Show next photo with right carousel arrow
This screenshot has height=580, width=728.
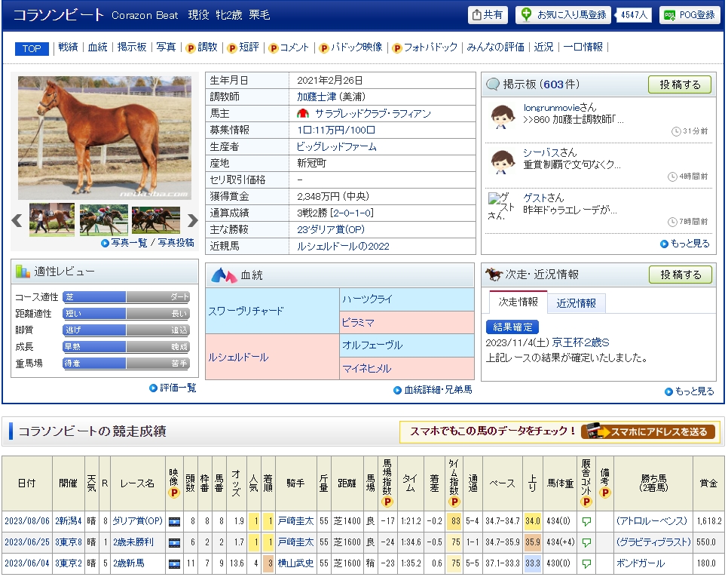coord(193,220)
